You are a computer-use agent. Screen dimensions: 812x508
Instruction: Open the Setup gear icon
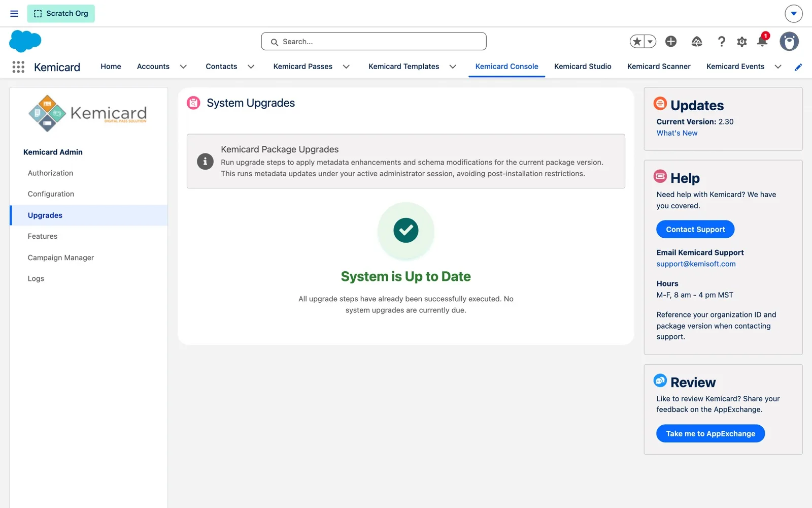[x=742, y=42]
